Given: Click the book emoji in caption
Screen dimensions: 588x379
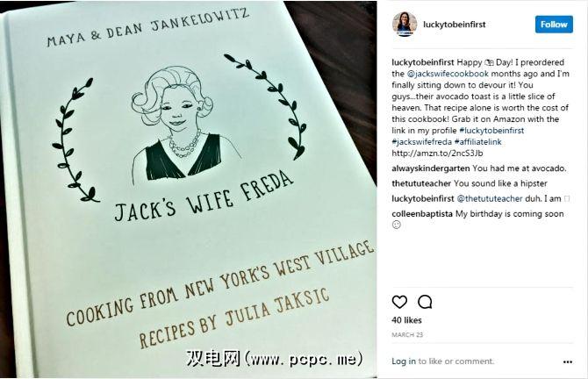Looking at the screenshot, I should click(x=489, y=62).
